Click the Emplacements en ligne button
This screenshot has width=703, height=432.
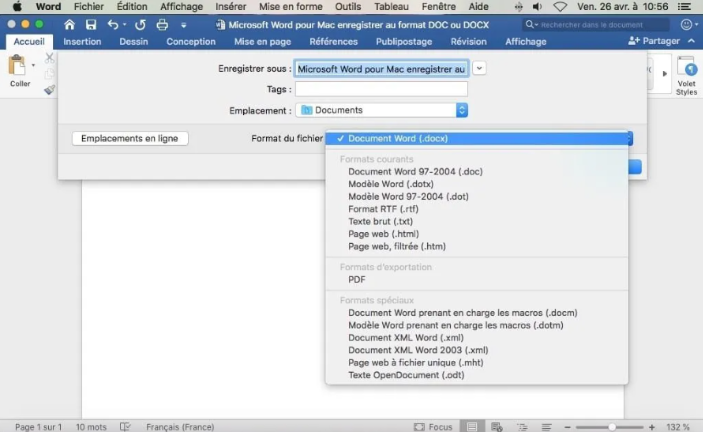130,138
